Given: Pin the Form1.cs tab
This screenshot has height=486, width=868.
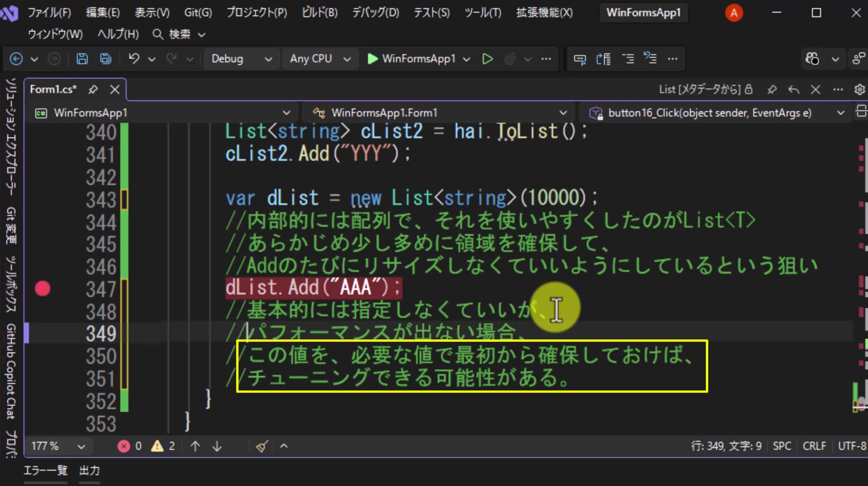Looking at the screenshot, I should pyautogui.click(x=93, y=89).
